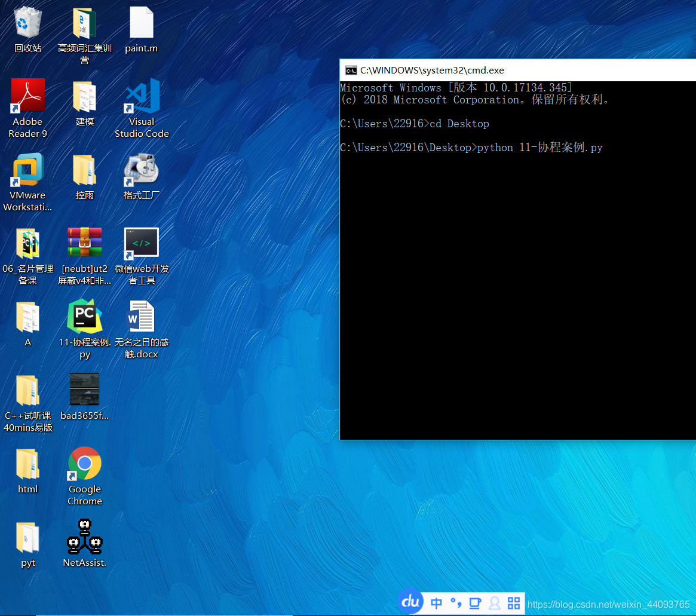This screenshot has height=616, width=696.
Task: Select the pyt folder icon
Action: [27, 538]
